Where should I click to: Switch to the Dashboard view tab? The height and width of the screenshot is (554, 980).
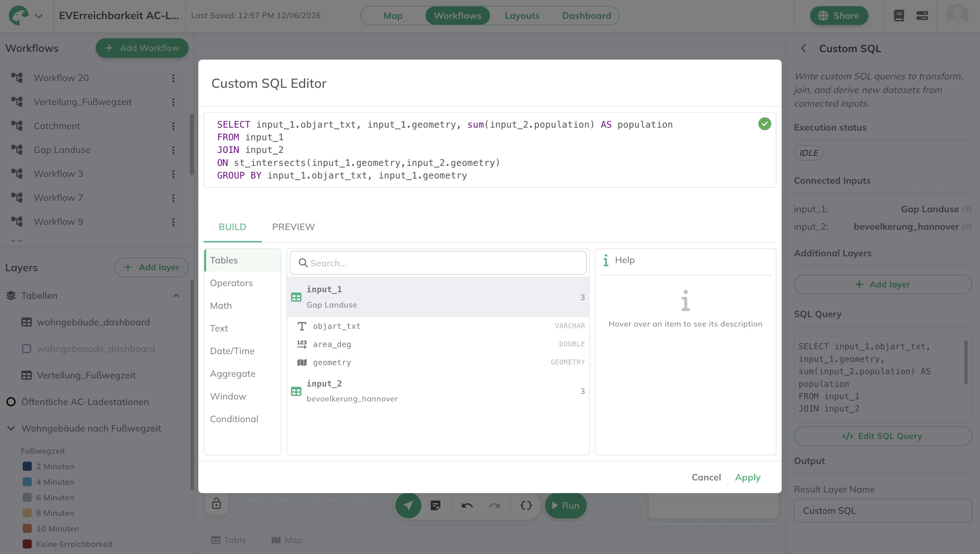(x=586, y=16)
